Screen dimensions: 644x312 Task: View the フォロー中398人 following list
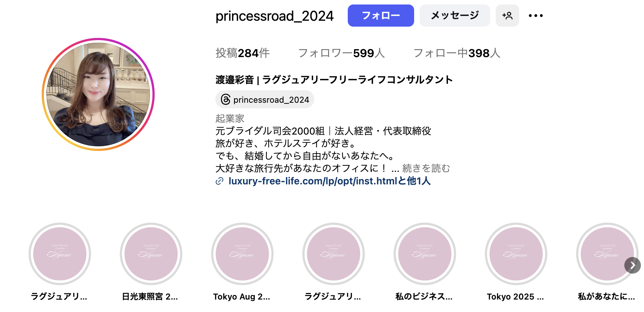coord(457,53)
